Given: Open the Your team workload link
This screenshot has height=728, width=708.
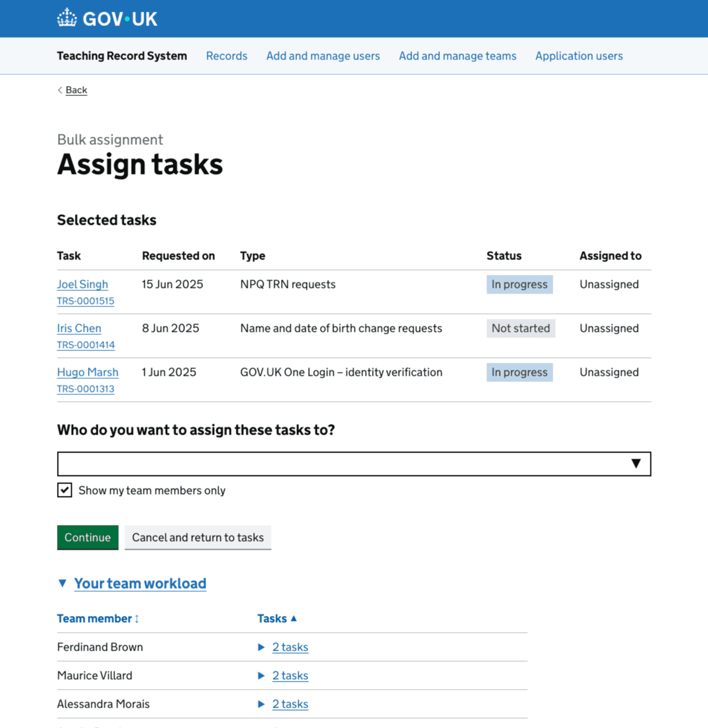Looking at the screenshot, I should pos(140,583).
